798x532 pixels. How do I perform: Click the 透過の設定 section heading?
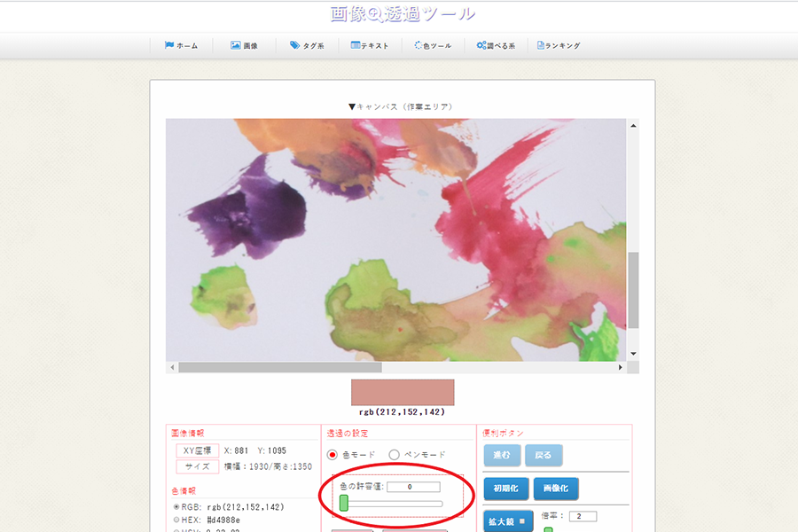tap(348, 434)
